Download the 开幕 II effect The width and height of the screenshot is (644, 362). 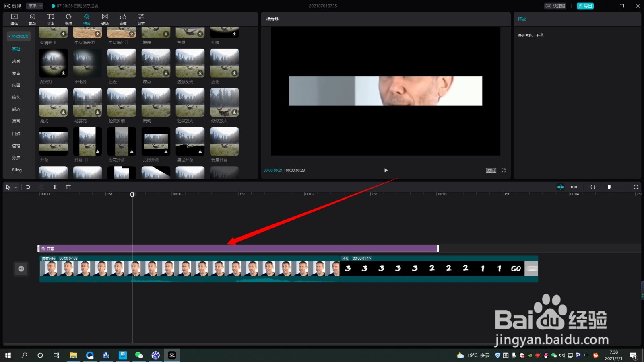point(97,152)
